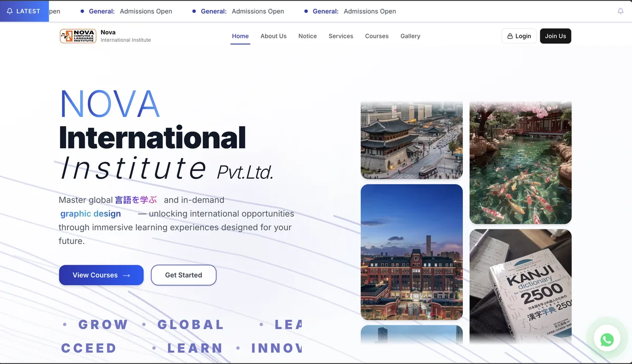632x364 pixels.
Task: Click the Join Us button
Action: coord(556,36)
